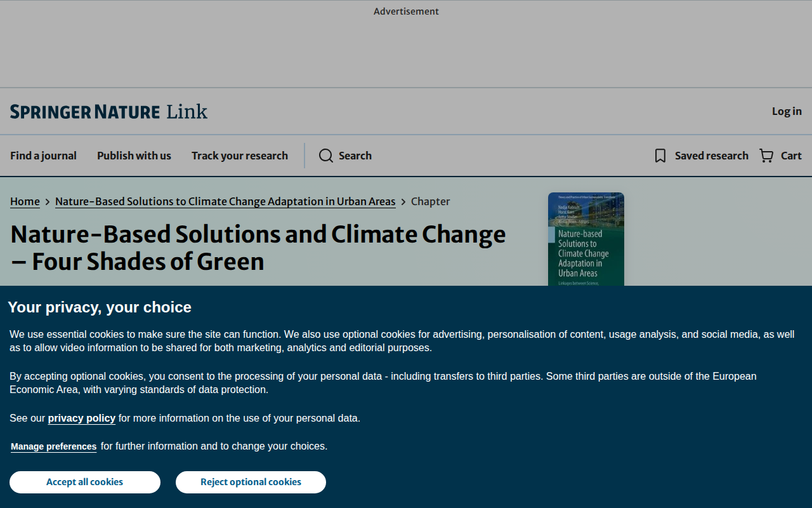Select Track your research menu item

[x=240, y=156]
